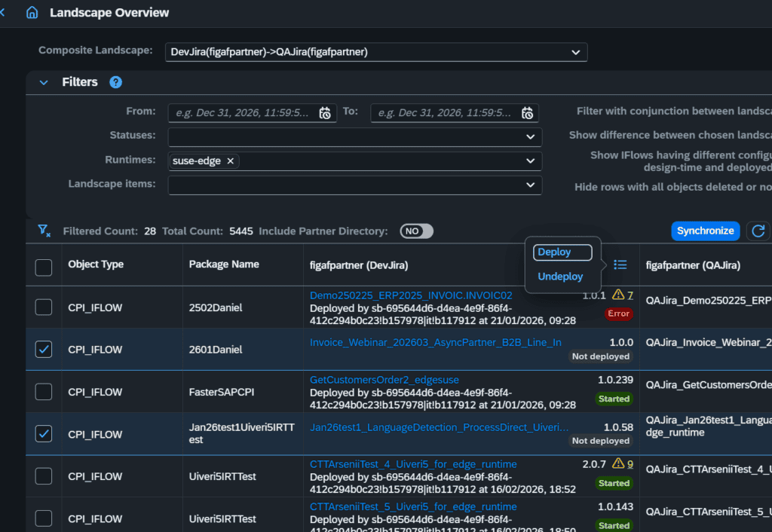Click the Landscape Overview page title
Image resolution: width=772 pixels, height=532 pixels.
pos(109,12)
